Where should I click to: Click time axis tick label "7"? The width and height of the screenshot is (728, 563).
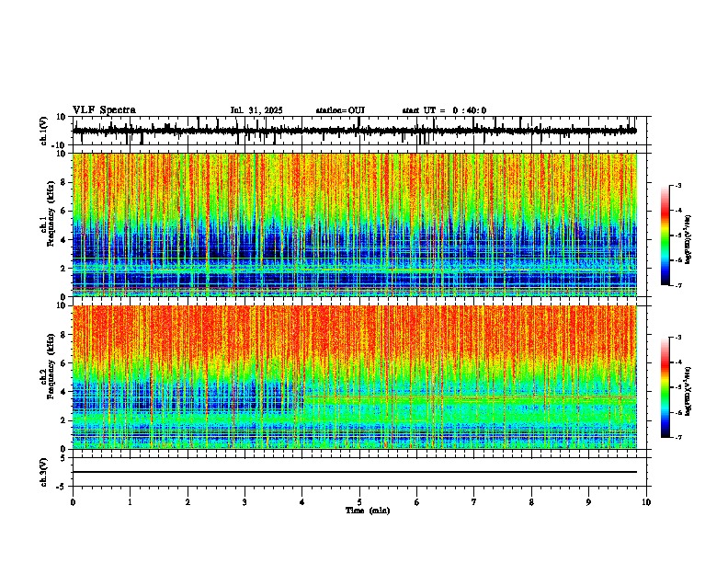[x=474, y=502]
